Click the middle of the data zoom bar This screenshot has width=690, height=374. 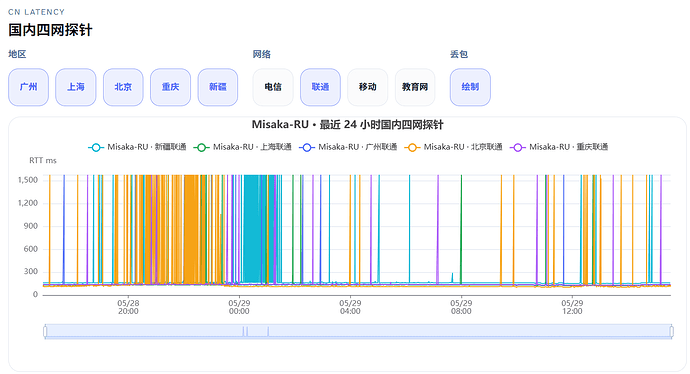[358, 331]
